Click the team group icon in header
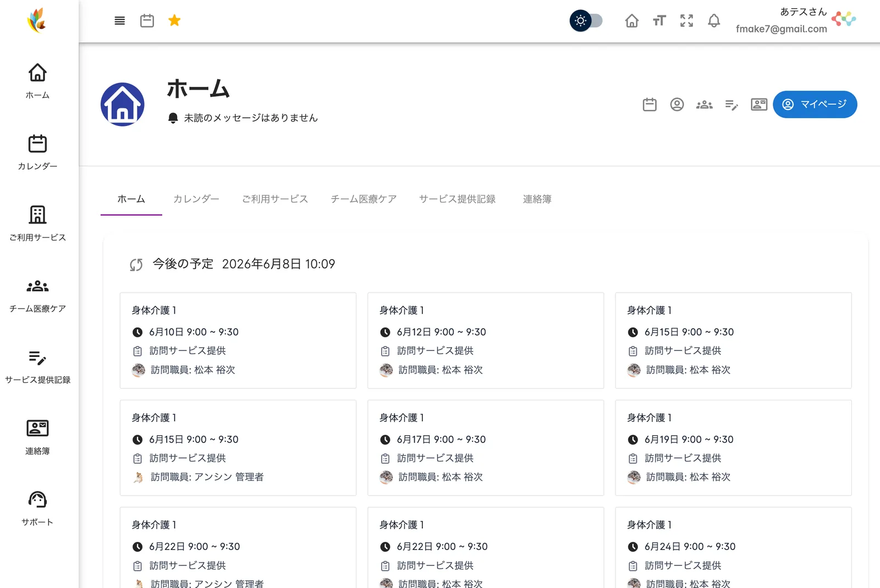This screenshot has width=880, height=588. point(705,105)
